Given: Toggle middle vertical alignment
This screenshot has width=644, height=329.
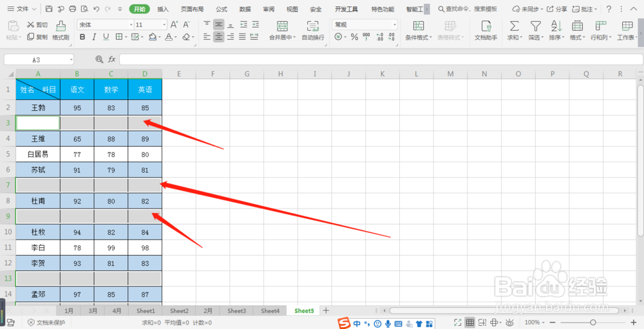Looking at the screenshot, I should point(219,24).
